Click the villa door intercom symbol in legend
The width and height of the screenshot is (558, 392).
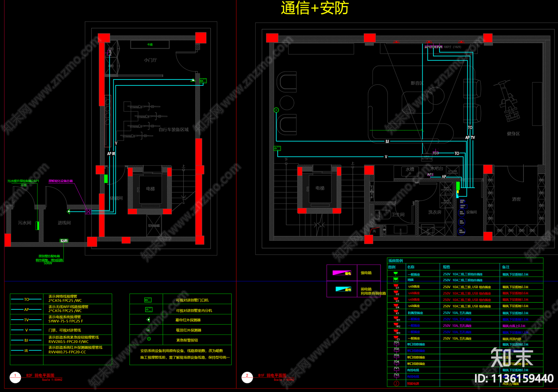pyautogui.click(x=148, y=300)
